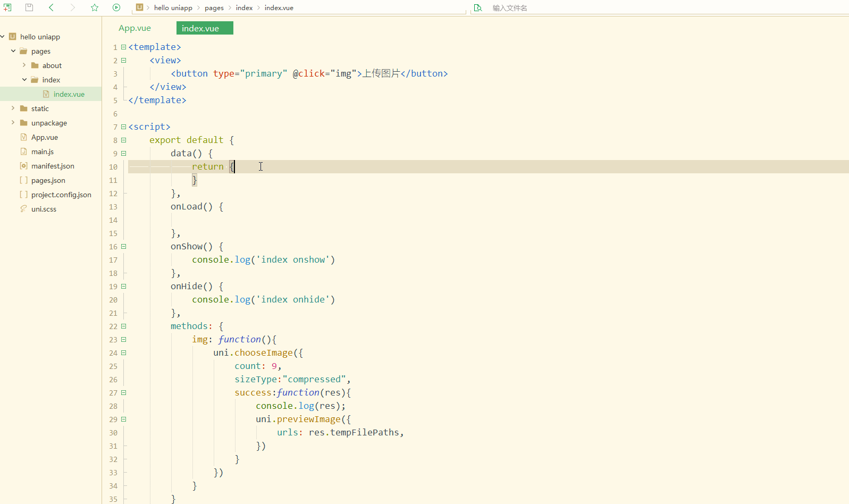Fold the methods block at line 22
The image size is (849, 504).
pyautogui.click(x=124, y=326)
